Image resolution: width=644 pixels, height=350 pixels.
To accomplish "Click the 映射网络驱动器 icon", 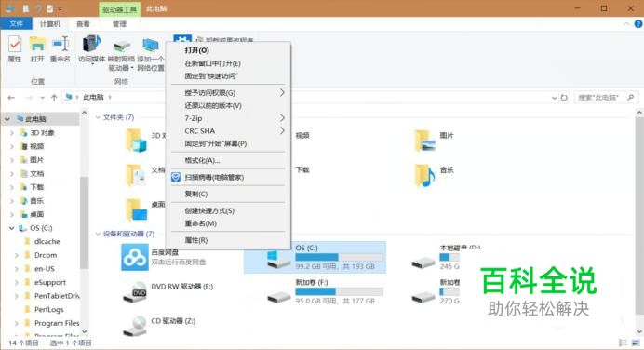I will coord(122,45).
